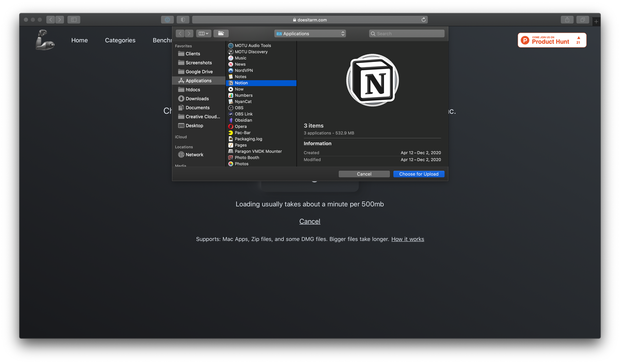Viewport: 620px width, 364px height.
Task: Click inside the Search field of the dialog
Action: (x=406, y=33)
